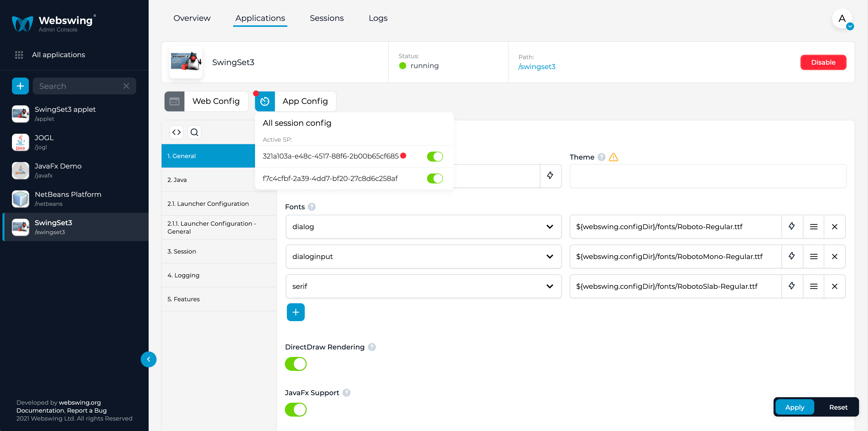Clear the search field with X

pos(126,86)
